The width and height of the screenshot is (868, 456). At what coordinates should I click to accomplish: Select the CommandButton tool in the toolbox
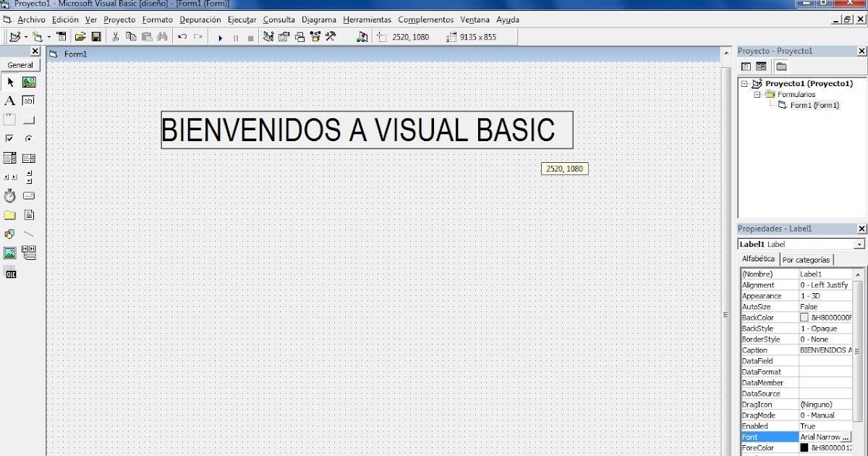28,119
